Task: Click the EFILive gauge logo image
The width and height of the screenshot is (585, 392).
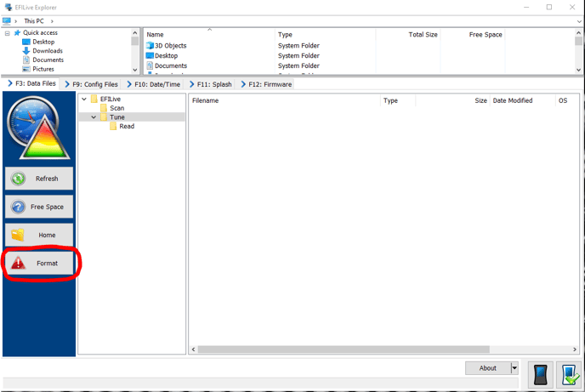Action: tap(38, 128)
